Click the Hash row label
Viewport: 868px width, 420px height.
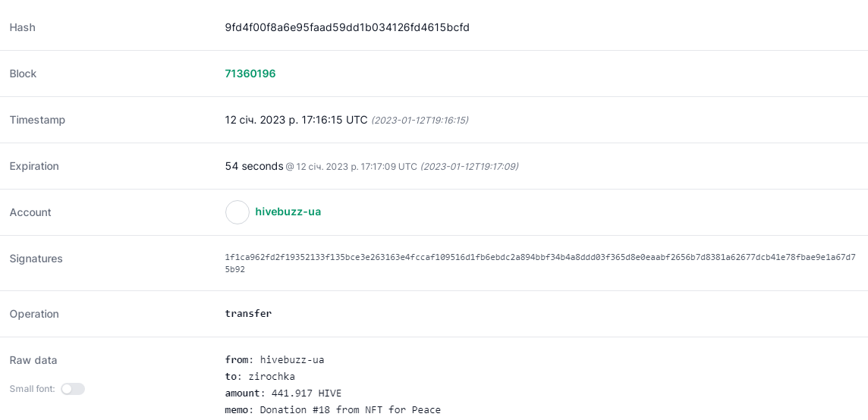pos(22,27)
